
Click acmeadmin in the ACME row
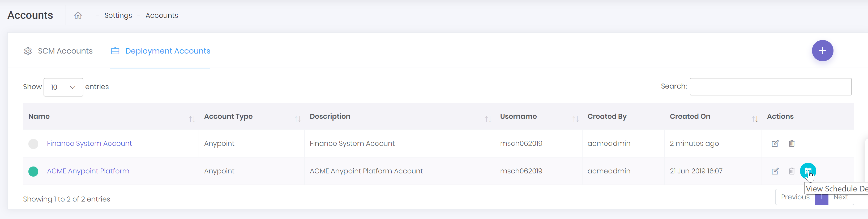pyautogui.click(x=609, y=171)
